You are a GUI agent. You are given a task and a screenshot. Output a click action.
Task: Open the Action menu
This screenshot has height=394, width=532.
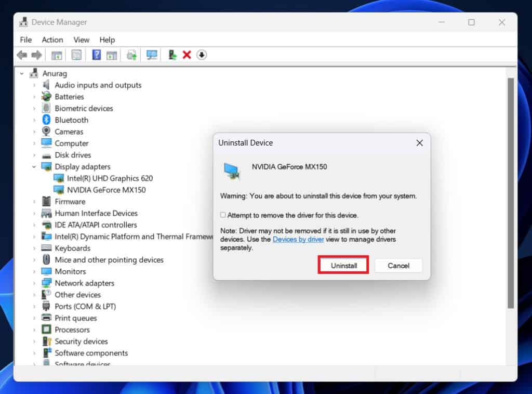click(x=52, y=40)
